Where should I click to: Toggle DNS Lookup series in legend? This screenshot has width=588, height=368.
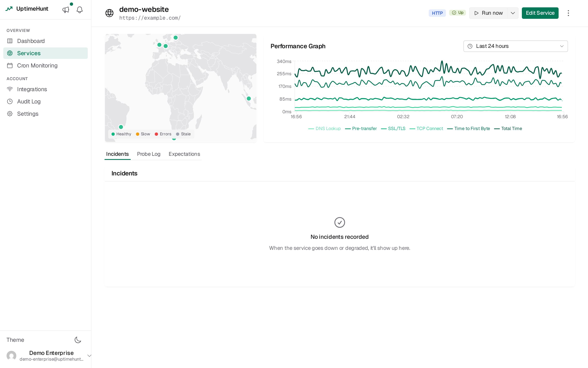coord(324,129)
